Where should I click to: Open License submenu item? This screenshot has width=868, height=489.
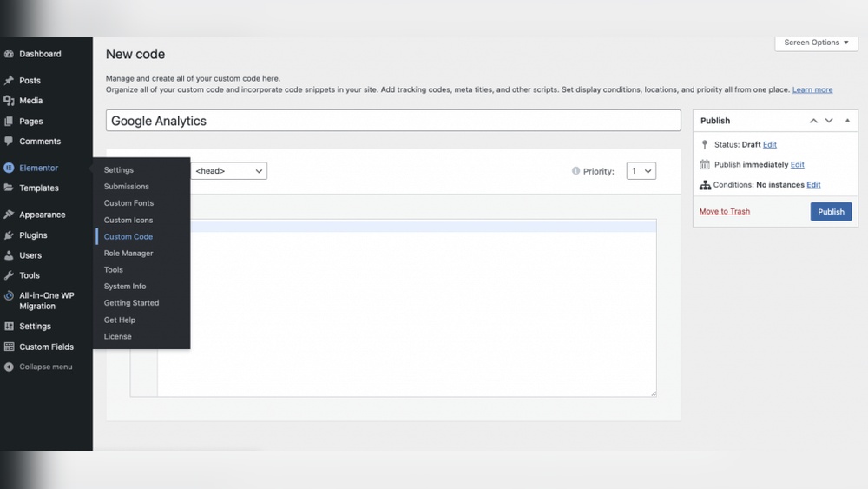117,336
